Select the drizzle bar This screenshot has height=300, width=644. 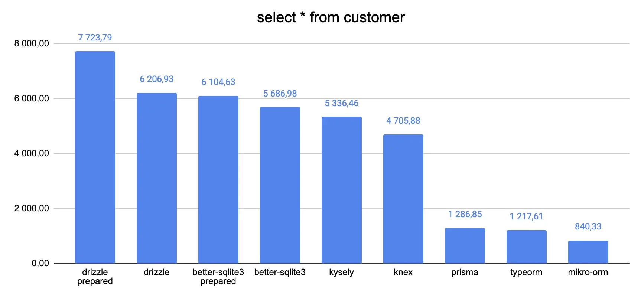[157, 178]
